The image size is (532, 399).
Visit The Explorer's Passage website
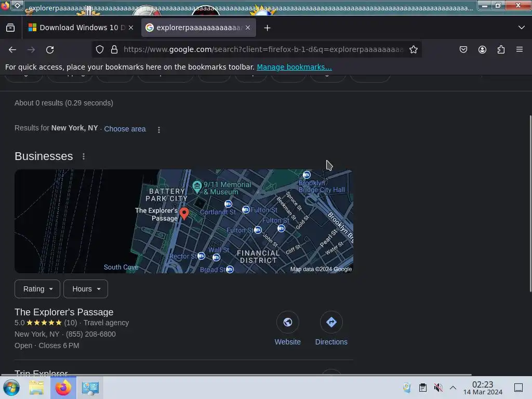[x=287, y=328]
